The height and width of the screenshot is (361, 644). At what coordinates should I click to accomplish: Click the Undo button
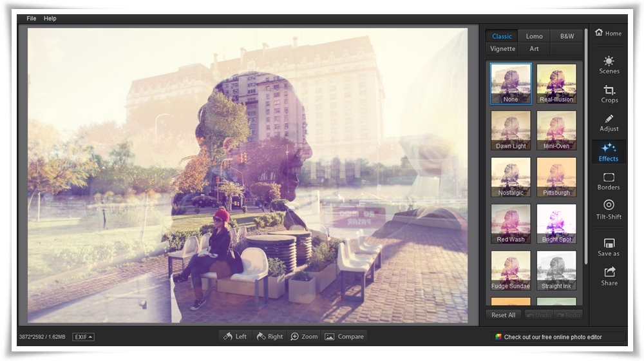coord(538,315)
